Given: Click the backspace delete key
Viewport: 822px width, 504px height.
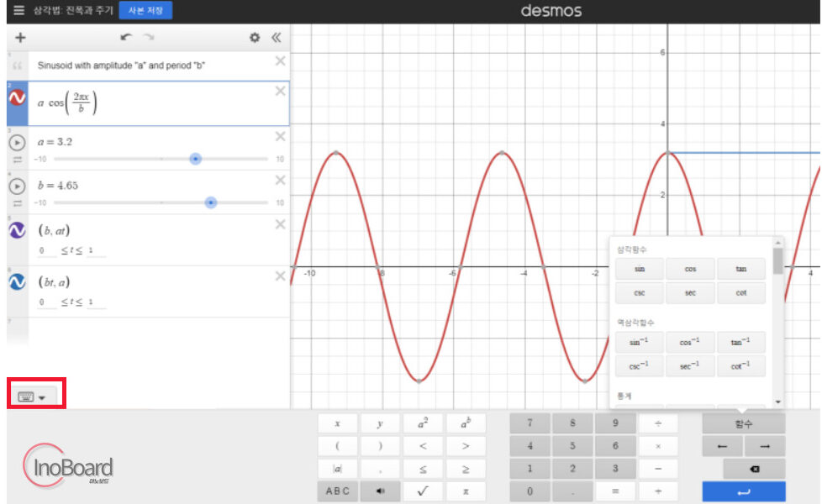Looking at the screenshot, I should (x=755, y=469).
